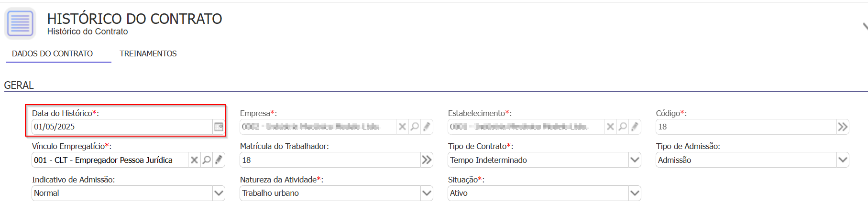Screen dimensions: 868x224
Task: Open the Tipo de Admissão dropdown
Action: (x=843, y=160)
